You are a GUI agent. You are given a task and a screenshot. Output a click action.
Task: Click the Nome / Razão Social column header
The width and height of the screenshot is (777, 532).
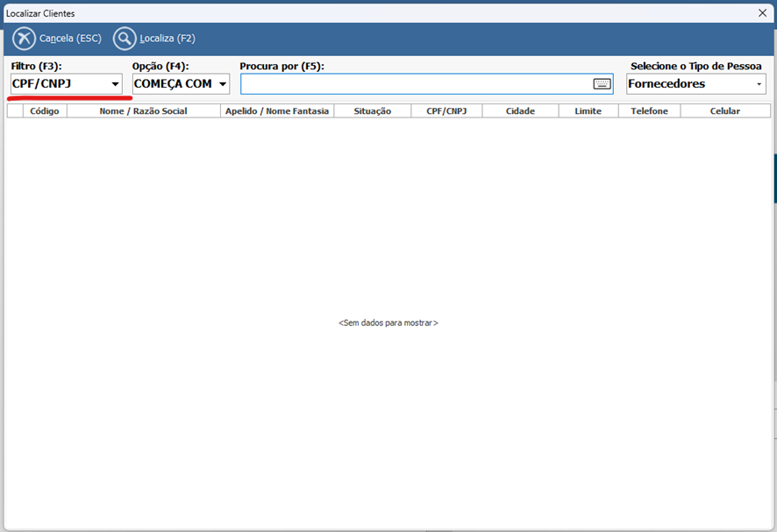pyautogui.click(x=143, y=111)
